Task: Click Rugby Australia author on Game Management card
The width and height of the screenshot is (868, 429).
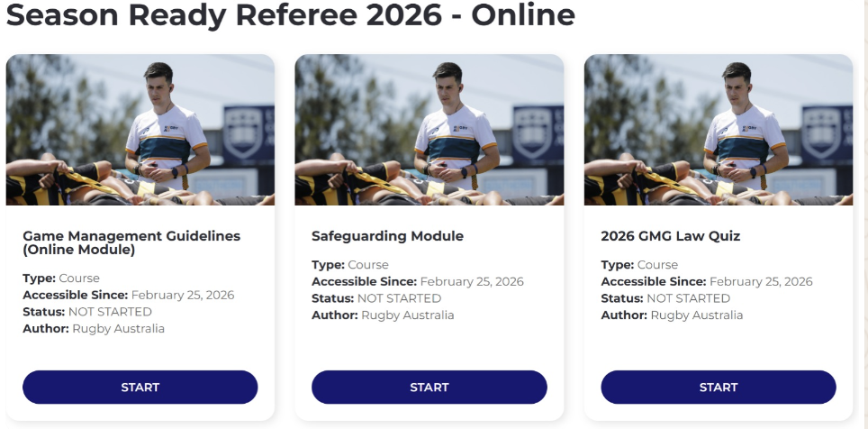Action: pos(118,329)
